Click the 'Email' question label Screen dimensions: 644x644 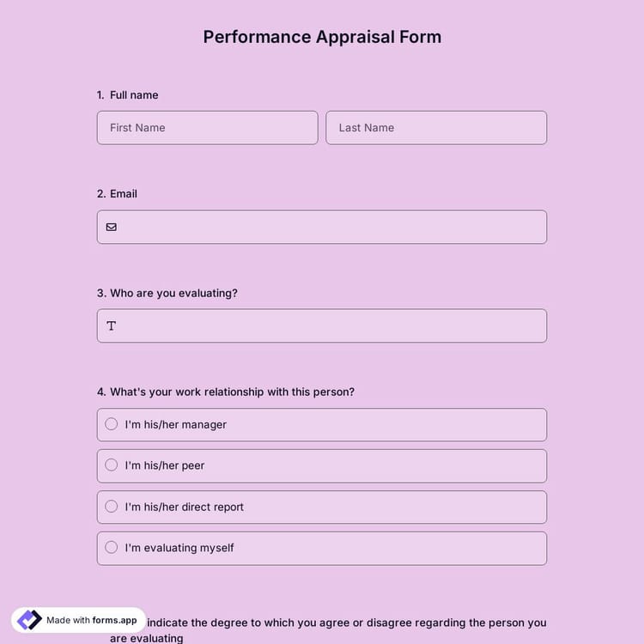click(x=124, y=194)
